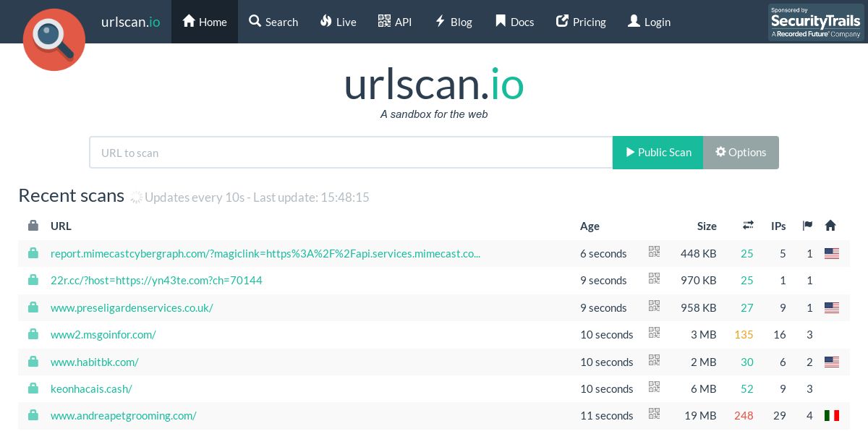This screenshot has height=434, width=868.
Task: Click the 11 seconds age cell
Action: tap(607, 415)
